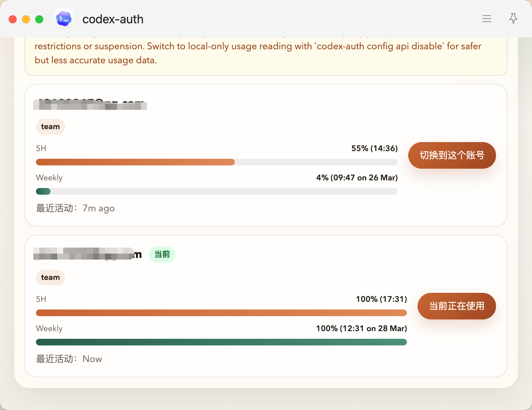The image size is (532, 410).
Task: Click the 当前正在使用 button
Action: pyautogui.click(x=457, y=306)
